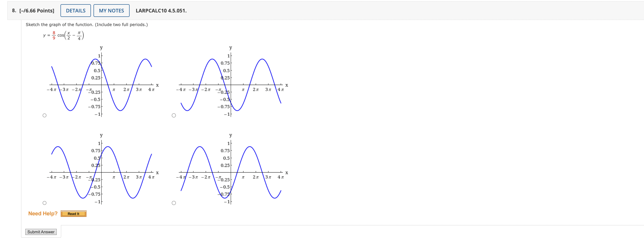Open MY NOTES for this question
This screenshot has height=238, width=644.
tap(112, 11)
